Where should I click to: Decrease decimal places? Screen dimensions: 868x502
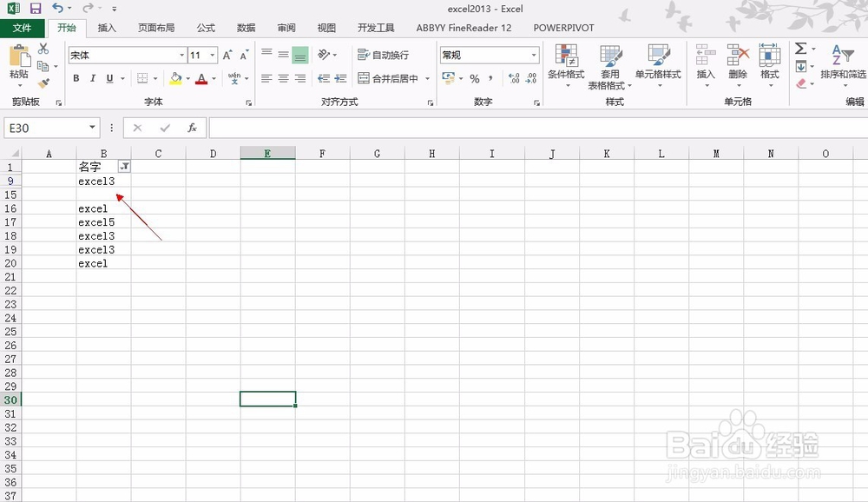click(531, 79)
